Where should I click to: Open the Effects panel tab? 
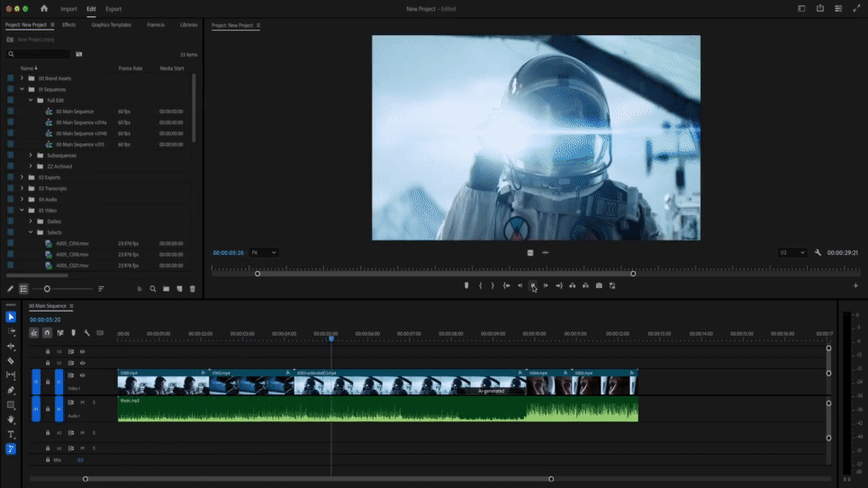pos(69,25)
